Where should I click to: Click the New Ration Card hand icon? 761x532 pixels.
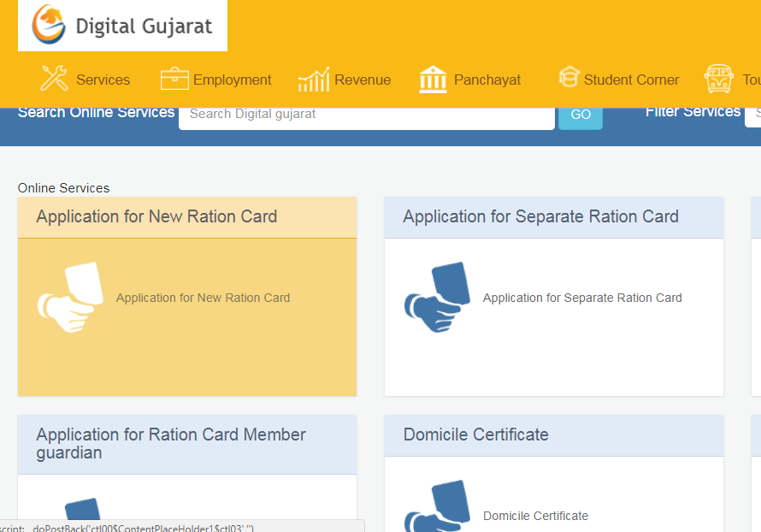(70, 298)
